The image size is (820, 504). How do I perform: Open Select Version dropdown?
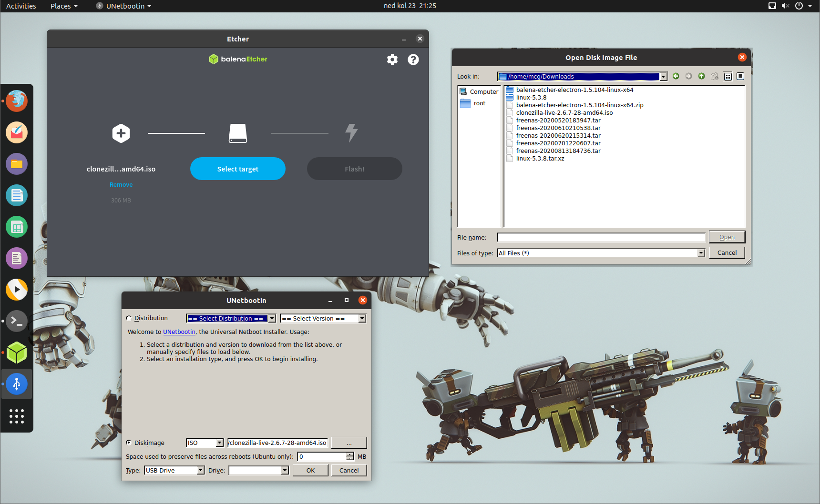[x=323, y=318]
